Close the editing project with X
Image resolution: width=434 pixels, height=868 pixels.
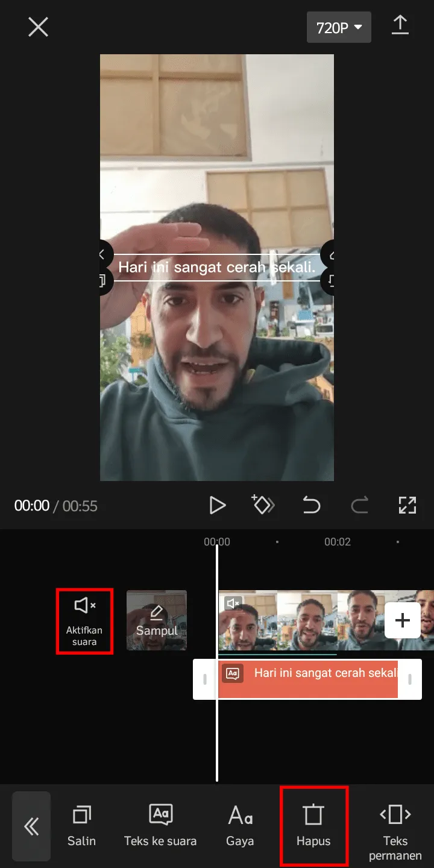(x=38, y=27)
